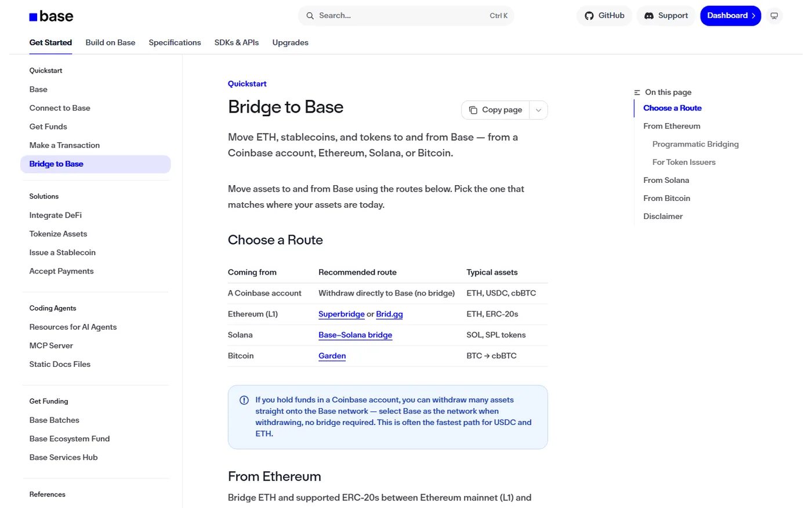Click the 'Coming from' column header
This screenshot has height=508, width=812.
[x=252, y=272]
